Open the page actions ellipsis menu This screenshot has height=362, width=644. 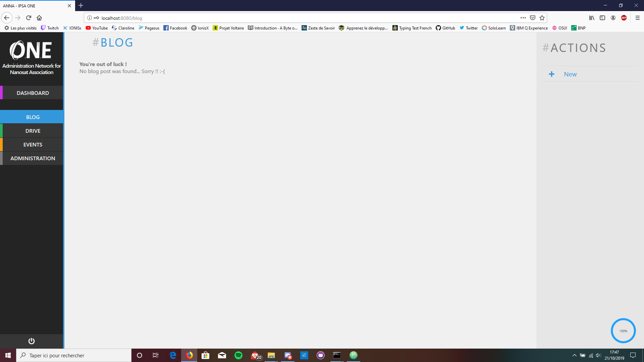pyautogui.click(x=523, y=18)
